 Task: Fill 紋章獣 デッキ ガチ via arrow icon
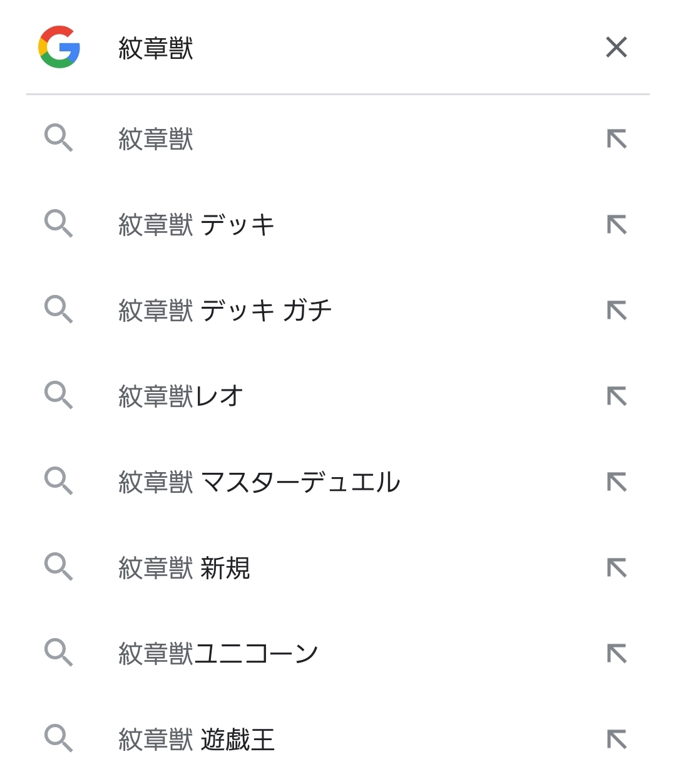tap(617, 311)
